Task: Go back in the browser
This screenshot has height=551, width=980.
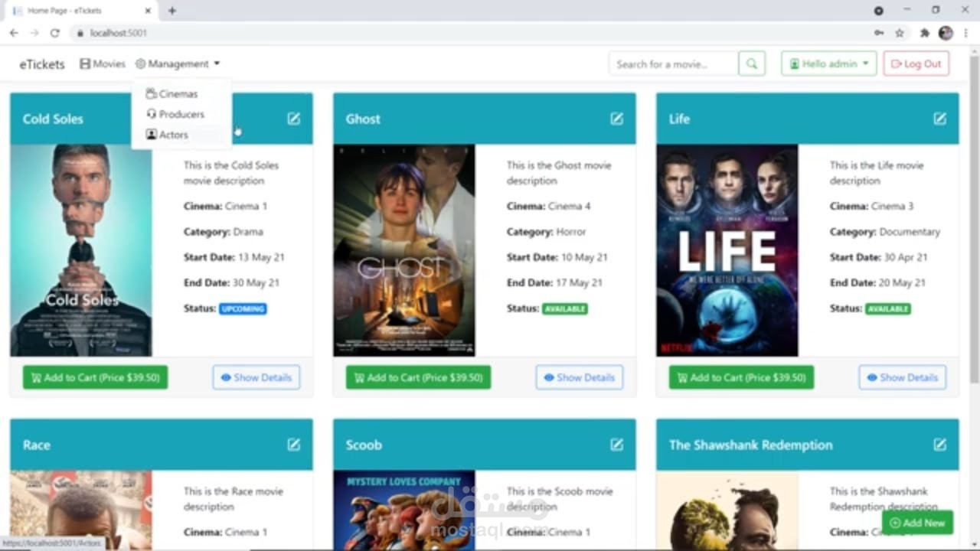Action: [14, 33]
